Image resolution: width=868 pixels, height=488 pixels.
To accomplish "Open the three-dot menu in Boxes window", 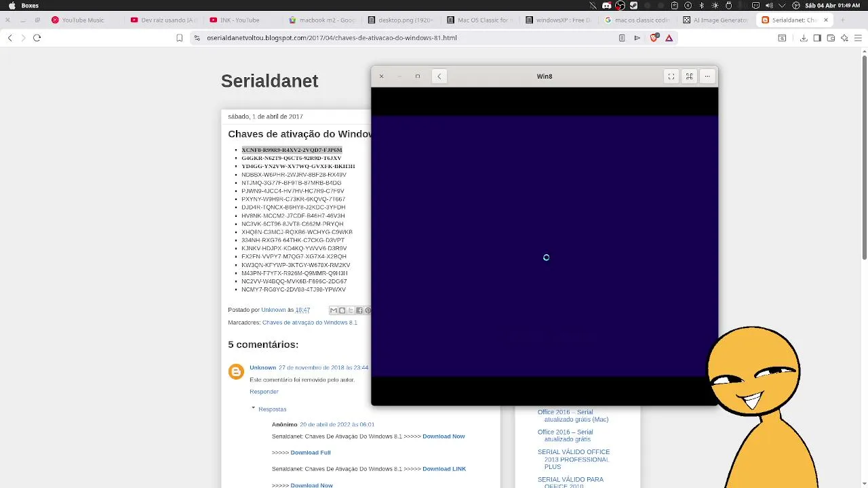I will point(707,76).
